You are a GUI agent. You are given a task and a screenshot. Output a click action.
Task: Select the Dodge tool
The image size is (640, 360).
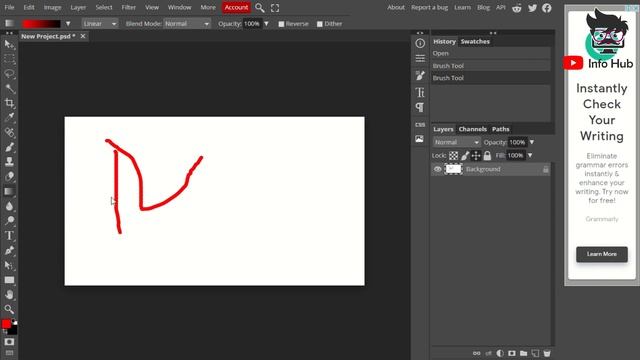pyautogui.click(x=9, y=221)
